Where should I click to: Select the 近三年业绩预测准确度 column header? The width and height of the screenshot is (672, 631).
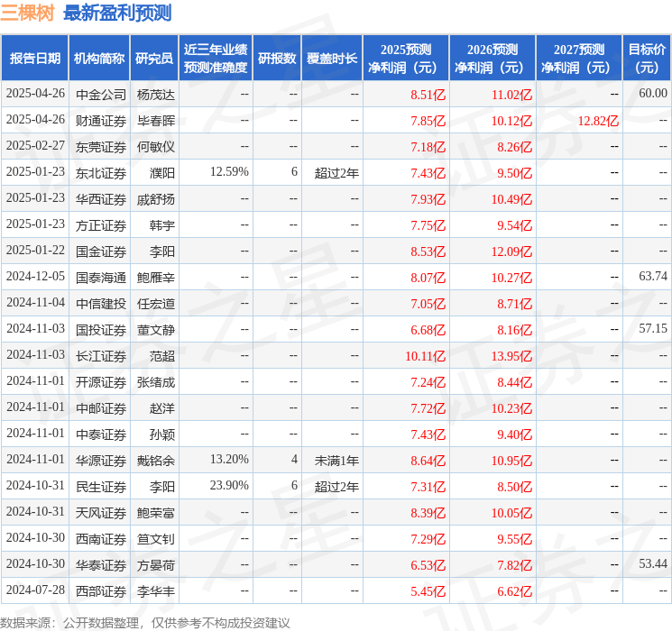[x=216, y=59]
